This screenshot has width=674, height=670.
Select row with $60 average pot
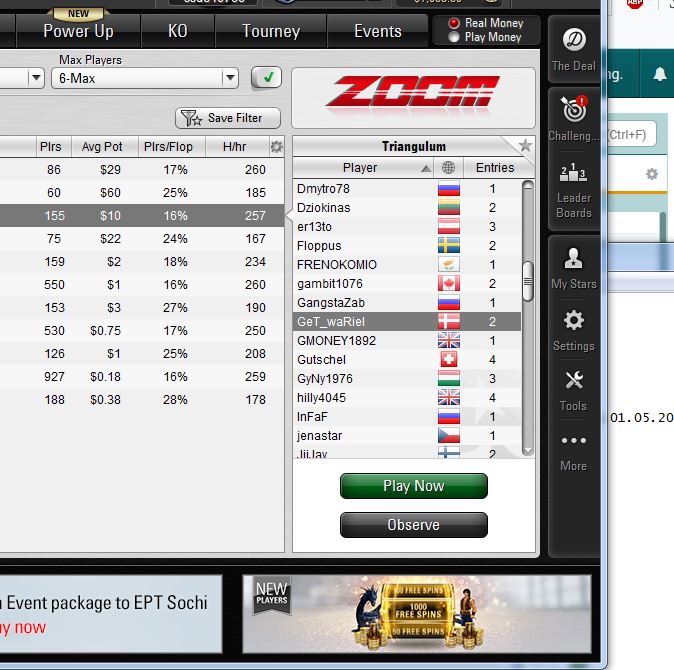tap(142, 193)
